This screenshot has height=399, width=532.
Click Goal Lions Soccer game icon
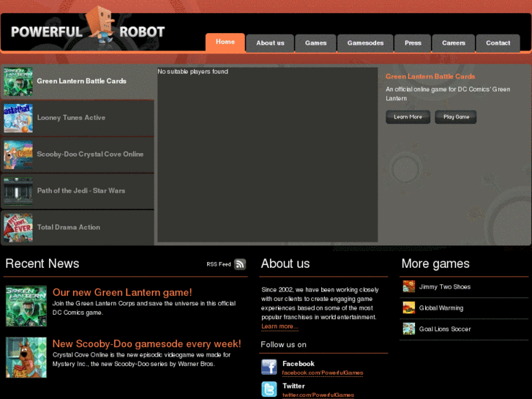(409, 329)
